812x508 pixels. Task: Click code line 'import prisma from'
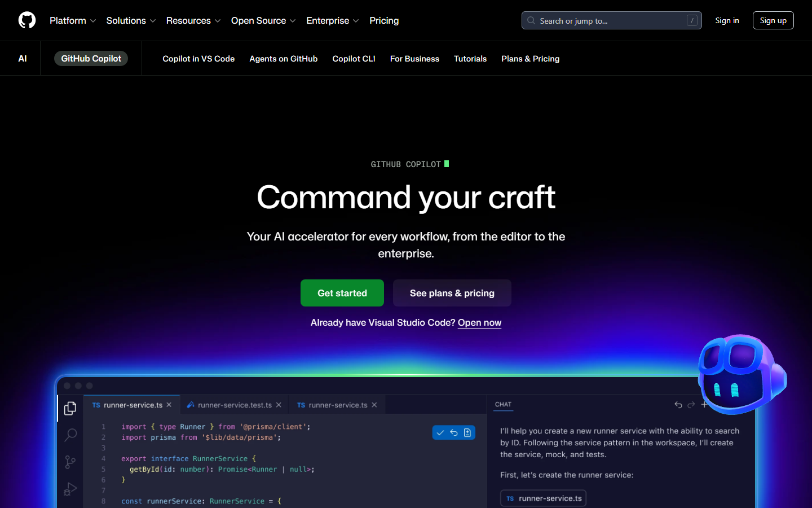tap(201, 437)
